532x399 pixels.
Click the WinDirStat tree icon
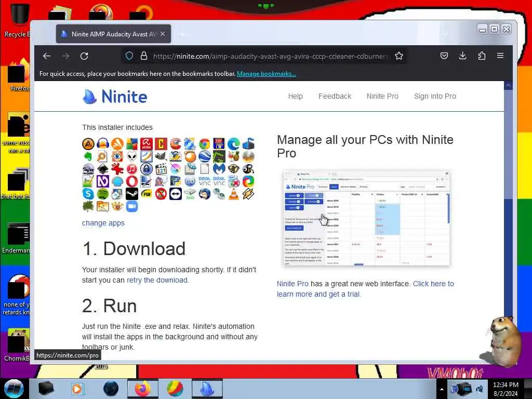(x=88, y=206)
